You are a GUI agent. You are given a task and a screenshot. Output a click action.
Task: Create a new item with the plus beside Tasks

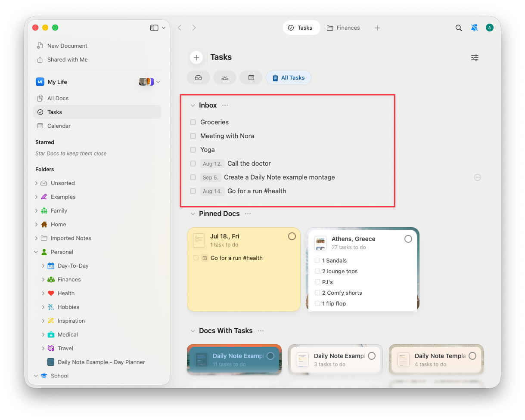point(196,57)
